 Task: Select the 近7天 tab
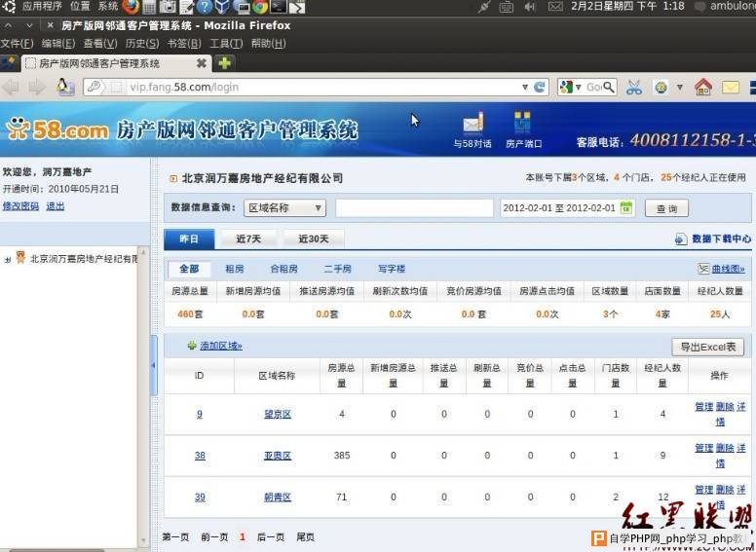tap(248, 239)
